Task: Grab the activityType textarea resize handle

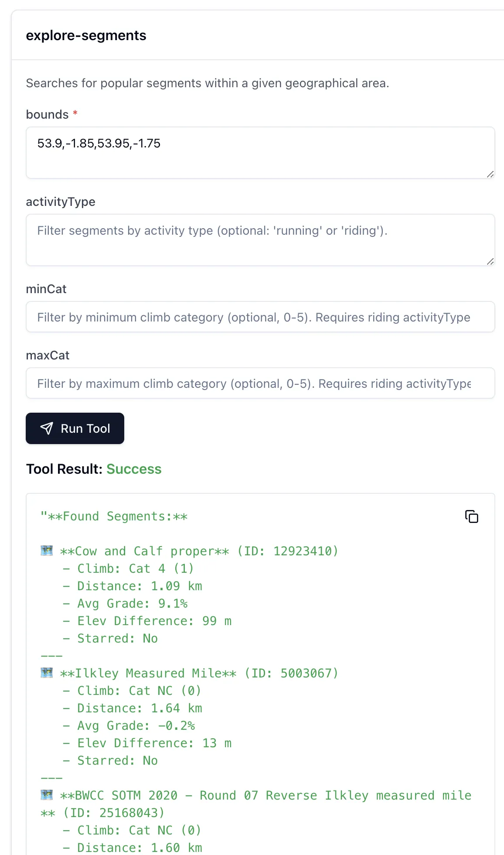Action: click(x=490, y=261)
